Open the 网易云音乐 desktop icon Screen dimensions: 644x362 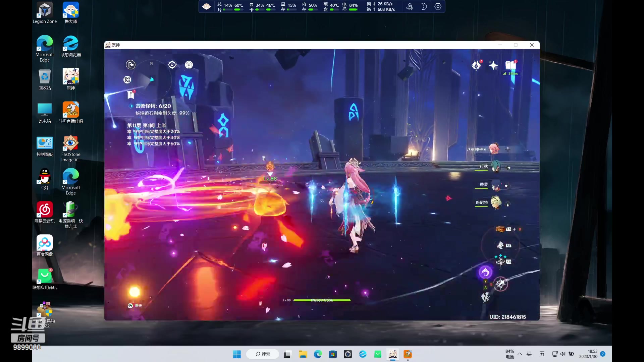[x=45, y=212]
